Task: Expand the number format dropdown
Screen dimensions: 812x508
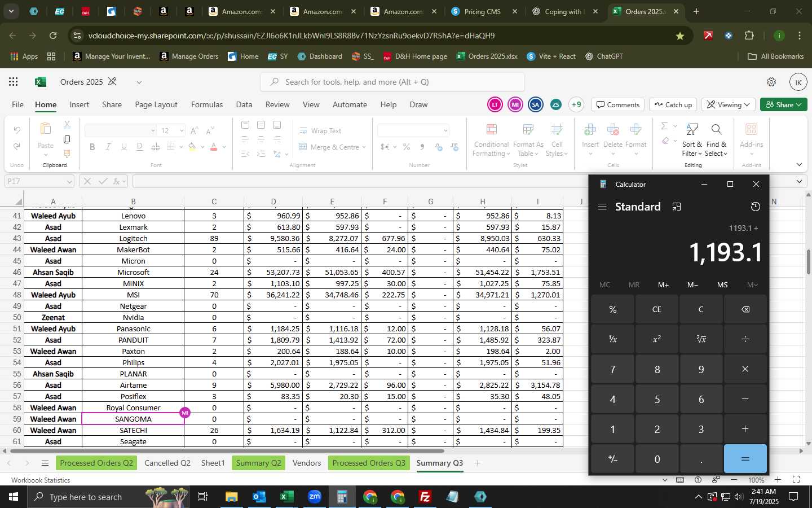Action: click(445, 131)
